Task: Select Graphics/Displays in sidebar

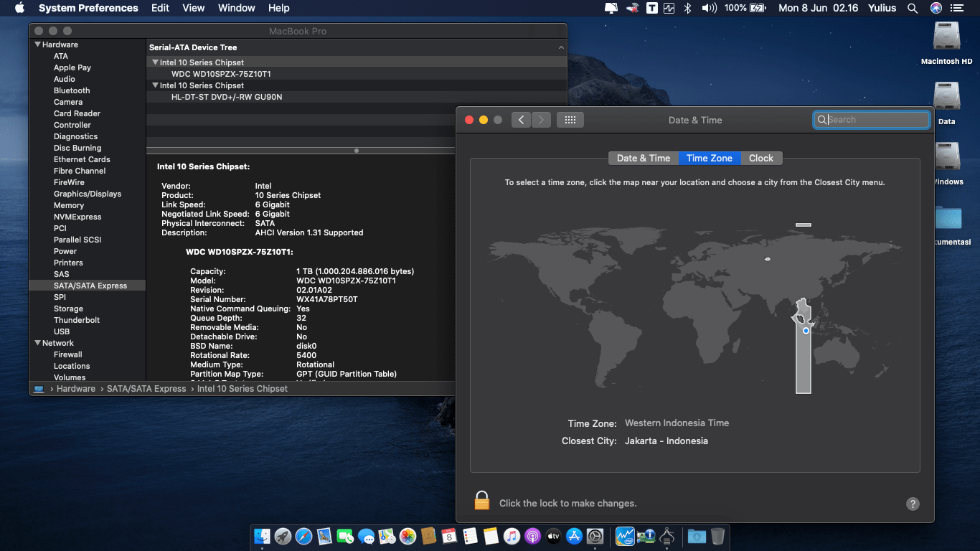Action: coord(88,194)
